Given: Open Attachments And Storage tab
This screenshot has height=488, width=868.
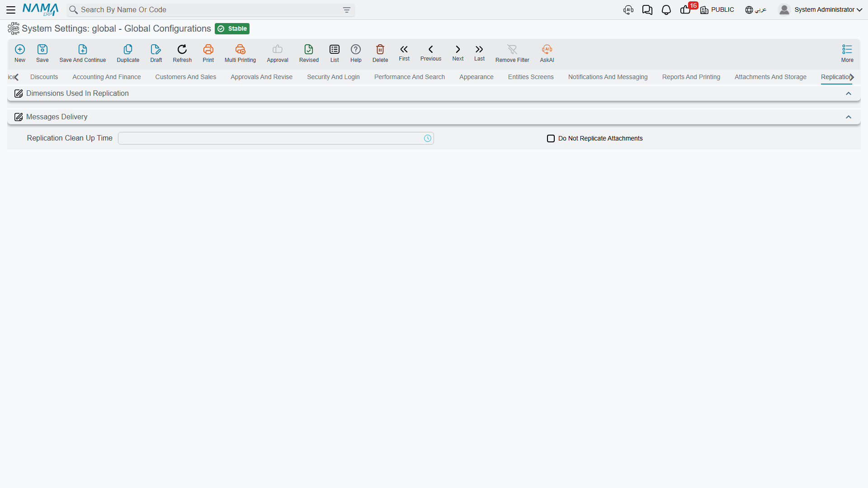Looking at the screenshot, I should (x=770, y=77).
